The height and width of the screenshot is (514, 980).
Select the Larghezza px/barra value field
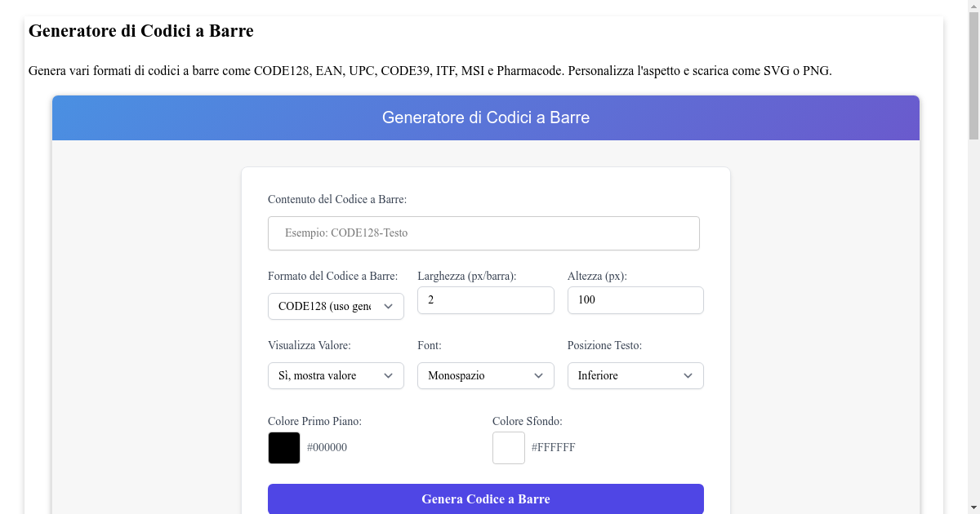pyautogui.click(x=485, y=299)
